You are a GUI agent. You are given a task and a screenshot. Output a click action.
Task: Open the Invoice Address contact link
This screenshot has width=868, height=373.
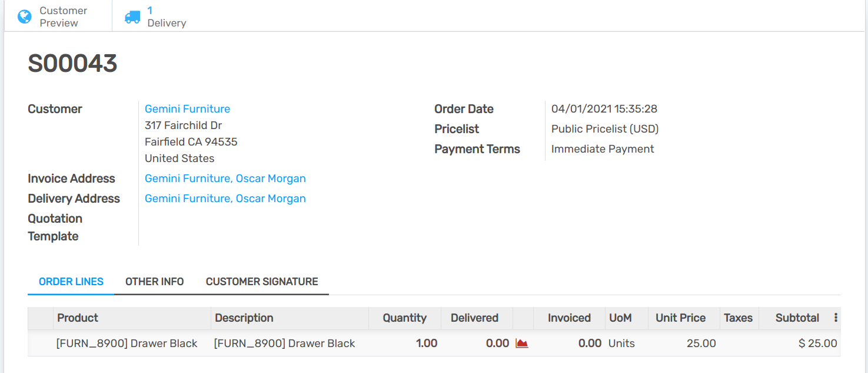click(225, 179)
